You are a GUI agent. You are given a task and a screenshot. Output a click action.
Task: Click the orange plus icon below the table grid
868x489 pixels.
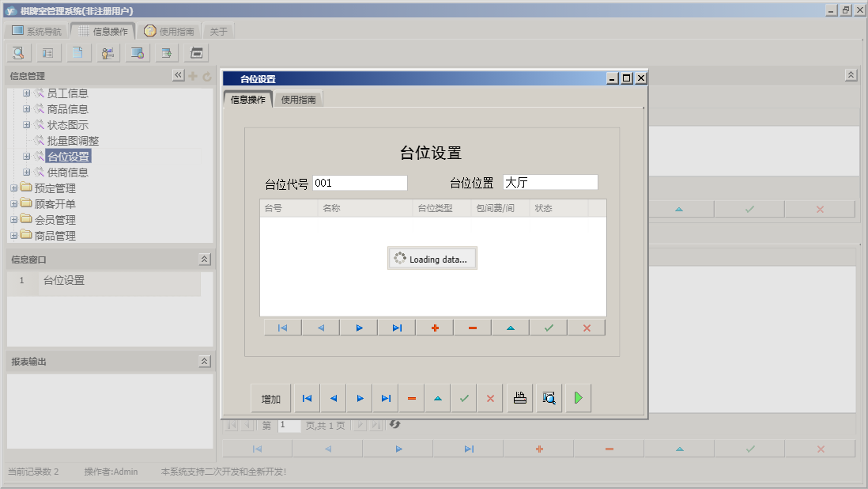[435, 328]
